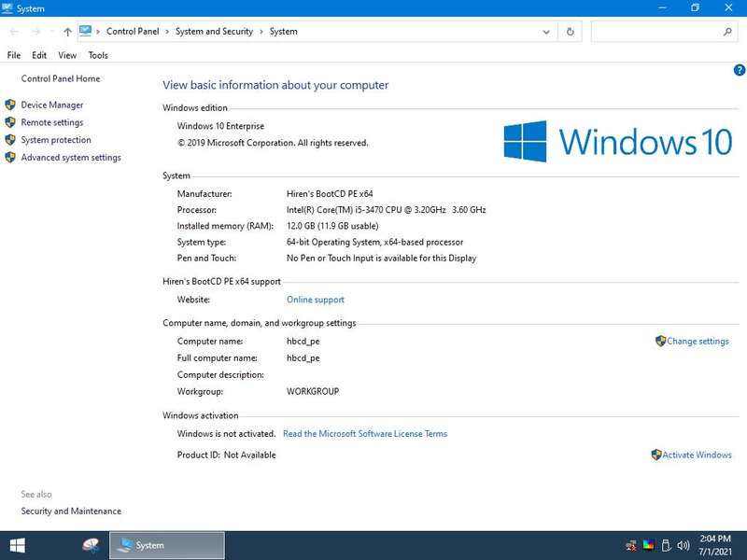This screenshot has width=747, height=560.
Task: Minimize the System window
Action: tap(662, 8)
